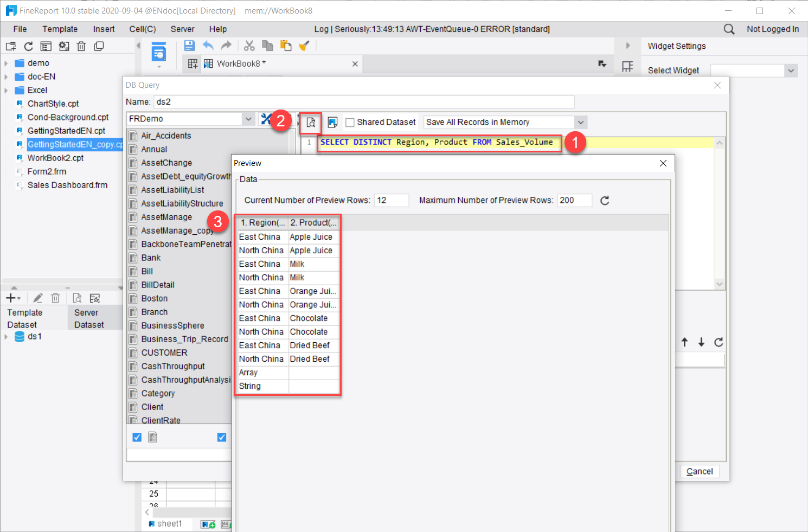
Task: Toggle the right-side checkbox under the table panel
Action: (x=221, y=437)
